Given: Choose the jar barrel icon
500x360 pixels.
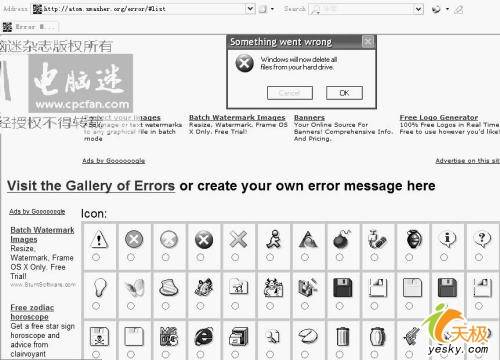Looking at the screenshot, I should 377,336.
